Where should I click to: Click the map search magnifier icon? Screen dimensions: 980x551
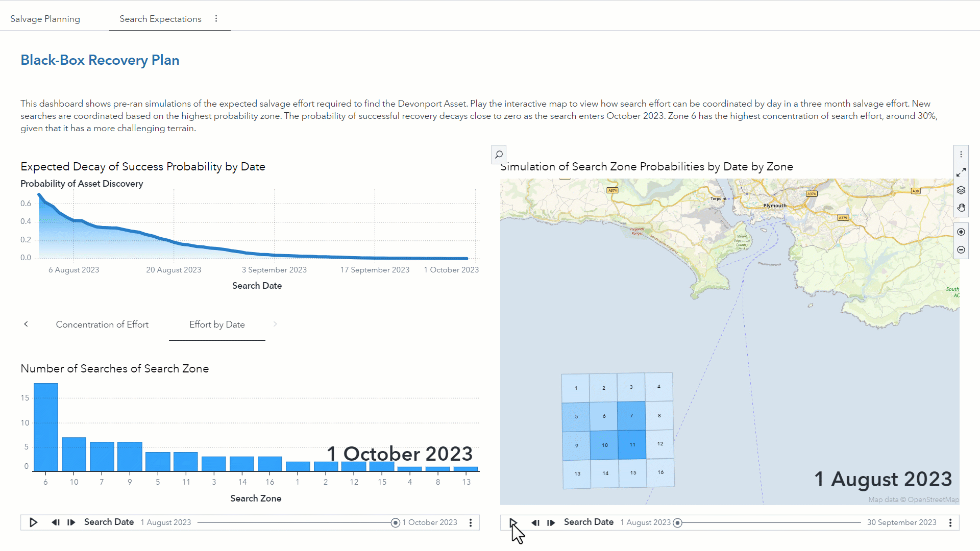499,154
